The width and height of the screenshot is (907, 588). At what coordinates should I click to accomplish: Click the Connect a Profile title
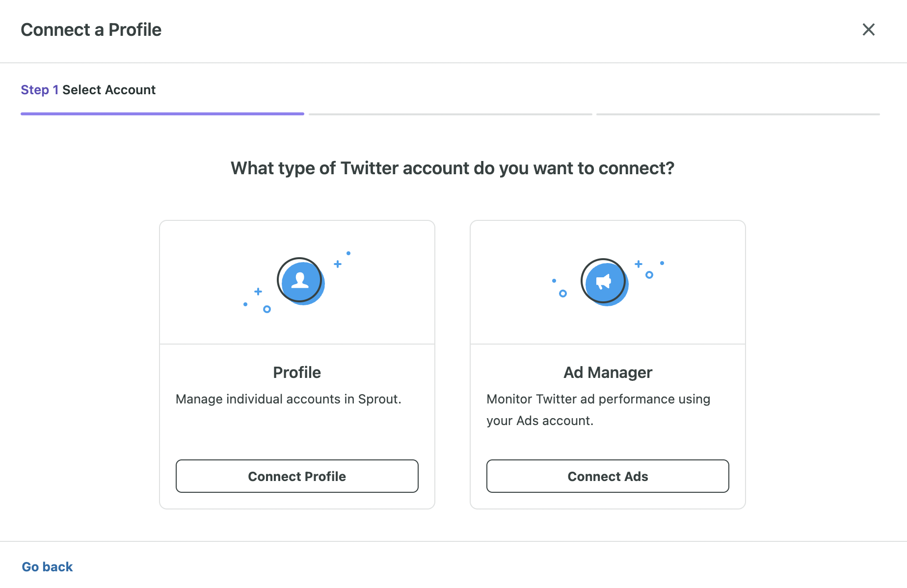click(91, 29)
